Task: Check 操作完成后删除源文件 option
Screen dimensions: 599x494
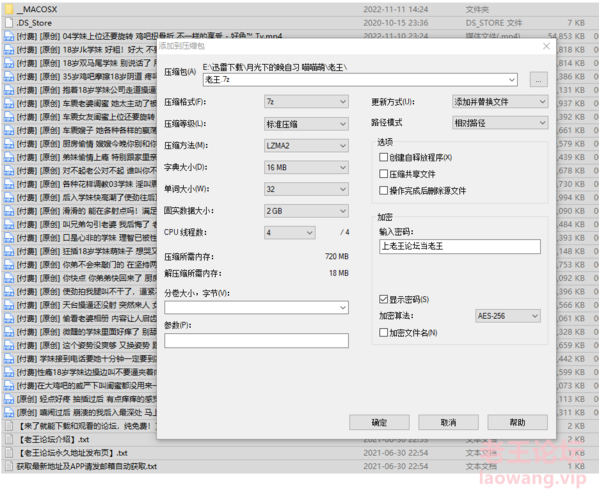Action: 383,190
